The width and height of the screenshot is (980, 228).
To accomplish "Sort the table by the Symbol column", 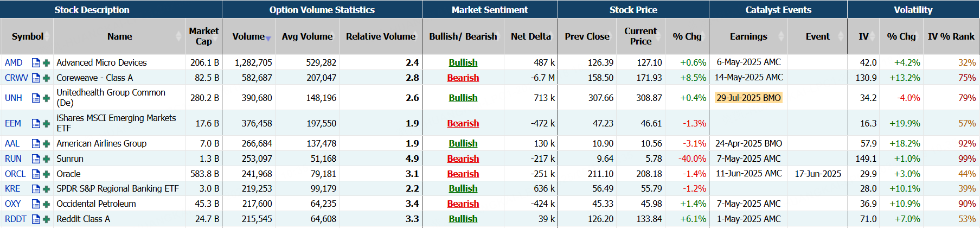I will pyautogui.click(x=27, y=36).
